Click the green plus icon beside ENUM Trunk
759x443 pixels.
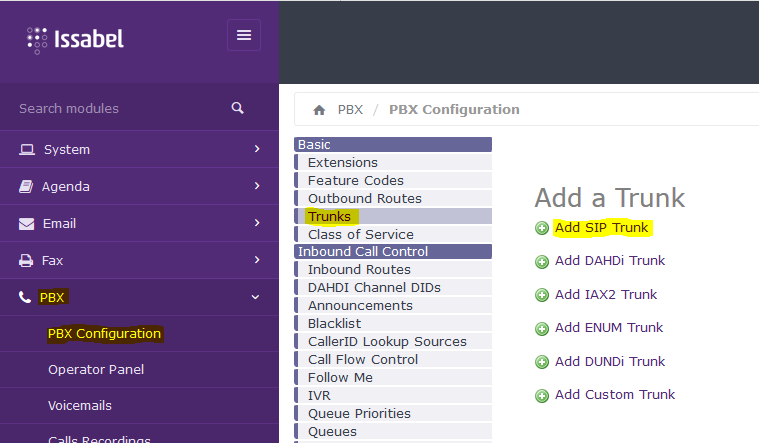[x=542, y=328]
